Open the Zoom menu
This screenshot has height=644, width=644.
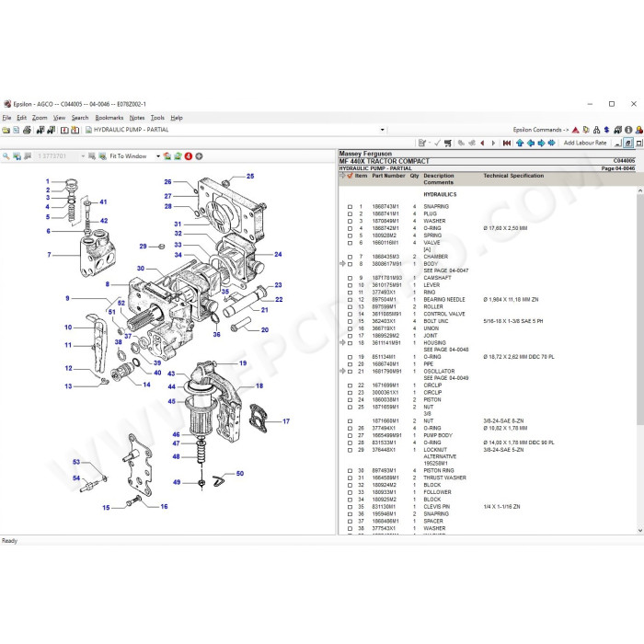click(x=40, y=118)
